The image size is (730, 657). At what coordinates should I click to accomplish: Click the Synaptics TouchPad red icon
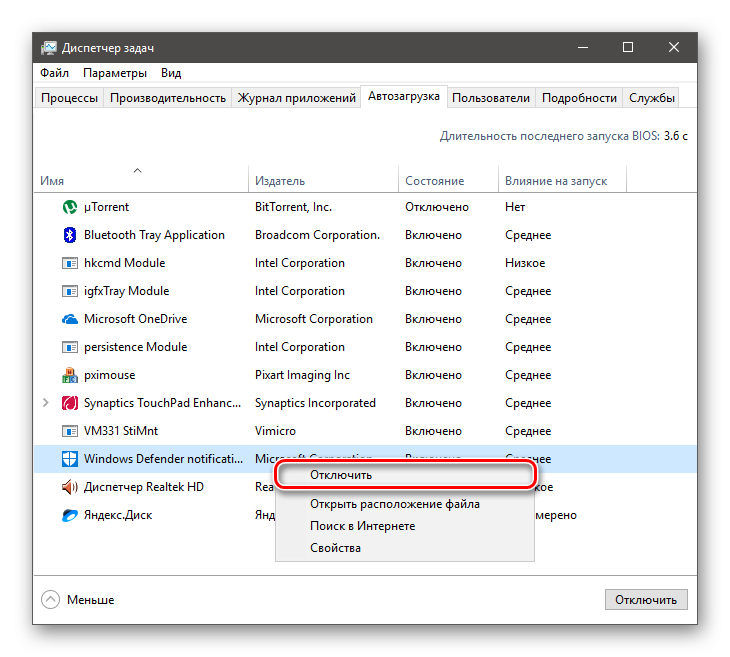pos(70,403)
